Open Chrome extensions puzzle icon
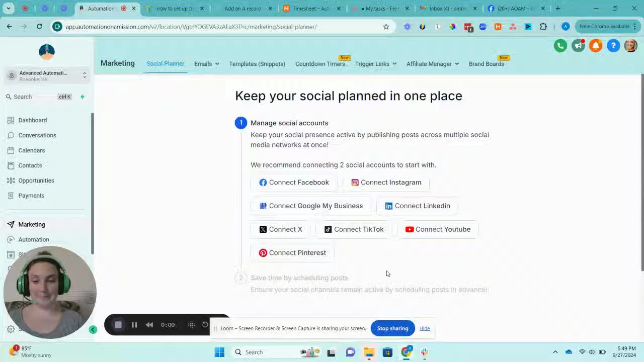 pyautogui.click(x=543, y=27)
